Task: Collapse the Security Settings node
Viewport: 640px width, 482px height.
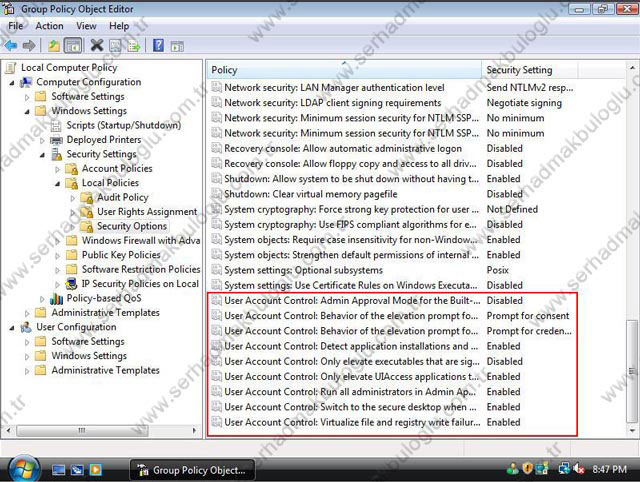Action: [x=42, y=155]
